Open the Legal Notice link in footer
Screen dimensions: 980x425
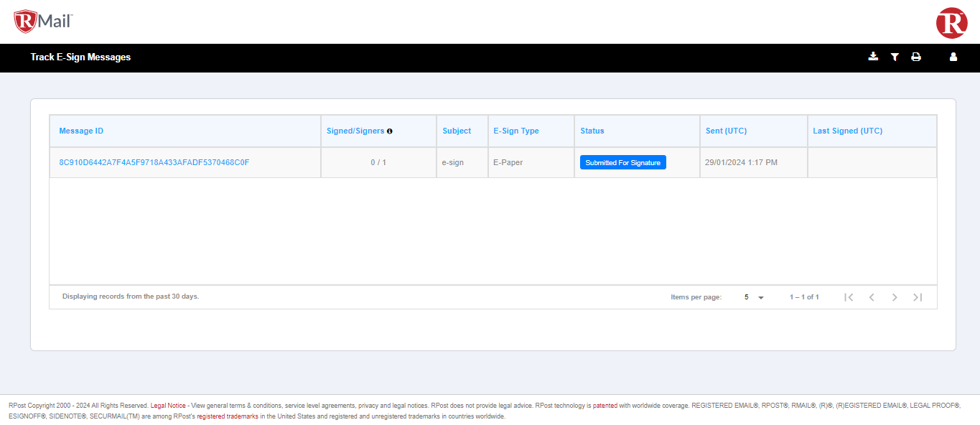(167, 405)
